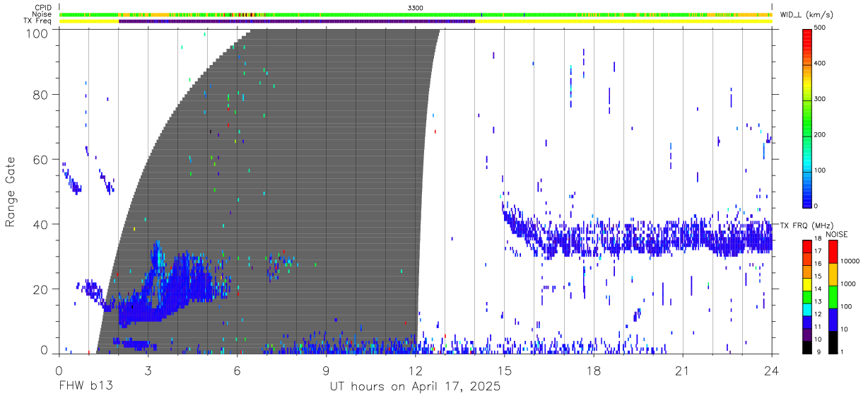This screenshot has width=868, height=401.
Task: Select the blue bottom of the width color bar
Action: pos(807,197)
